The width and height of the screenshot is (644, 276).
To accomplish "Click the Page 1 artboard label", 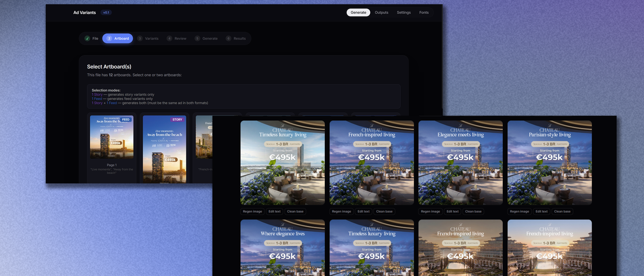I will pos(111,165).
